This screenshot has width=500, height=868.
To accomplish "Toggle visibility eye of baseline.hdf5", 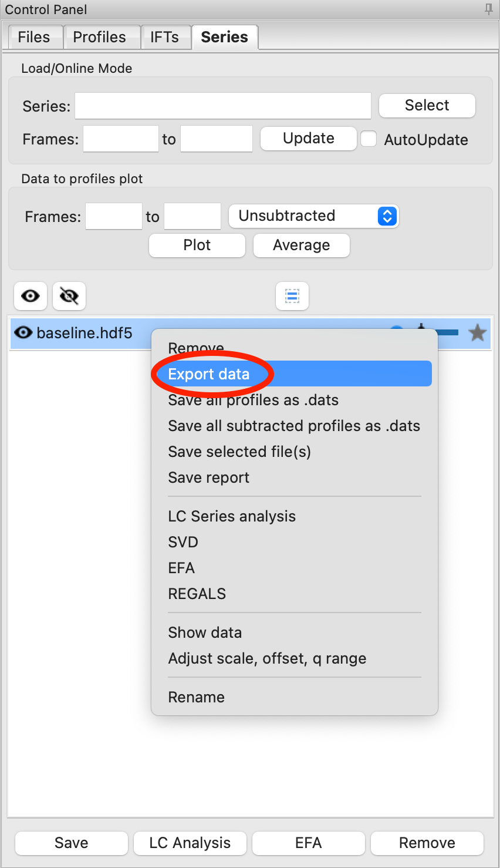I will (x=23, y=333).
